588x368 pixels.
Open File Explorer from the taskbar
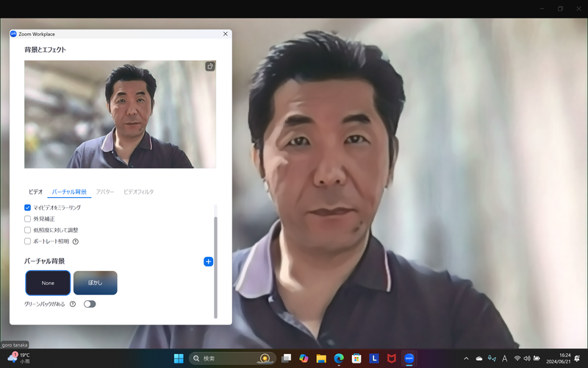coord(321,358)
